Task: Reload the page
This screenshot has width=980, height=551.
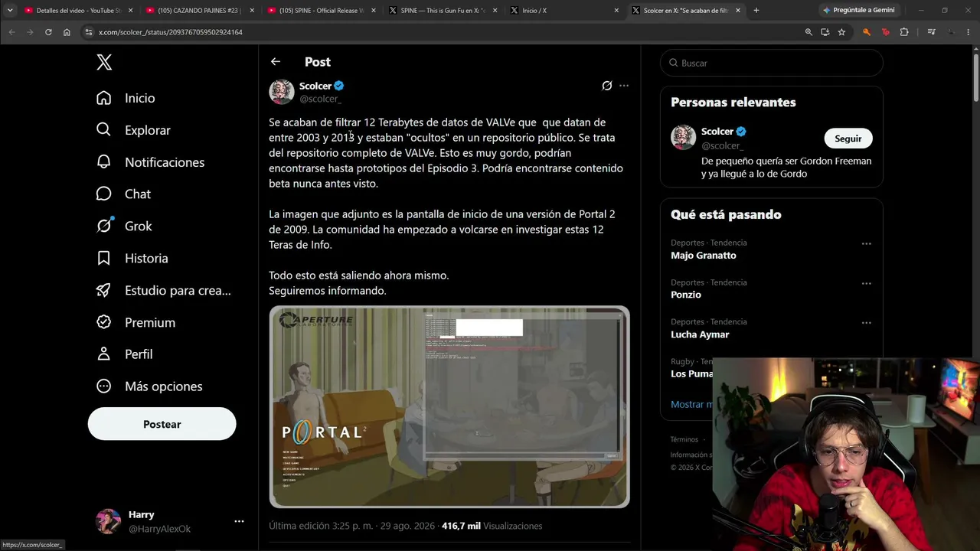Action: [48, 32]
